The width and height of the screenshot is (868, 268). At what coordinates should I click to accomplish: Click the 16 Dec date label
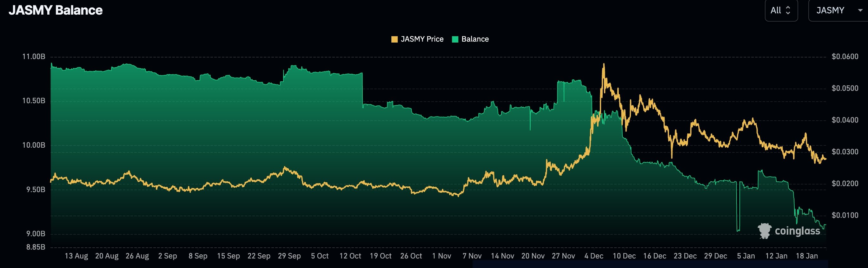[654, 256]
